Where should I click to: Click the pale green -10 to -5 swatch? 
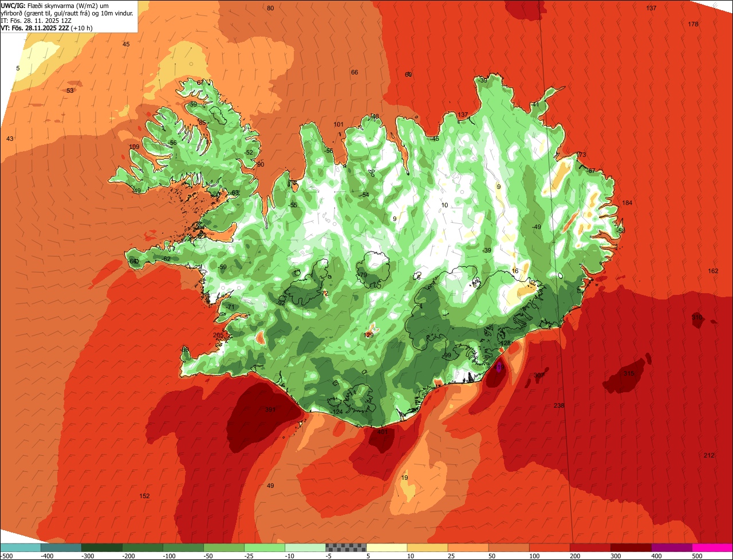click(x=305, y=547)
